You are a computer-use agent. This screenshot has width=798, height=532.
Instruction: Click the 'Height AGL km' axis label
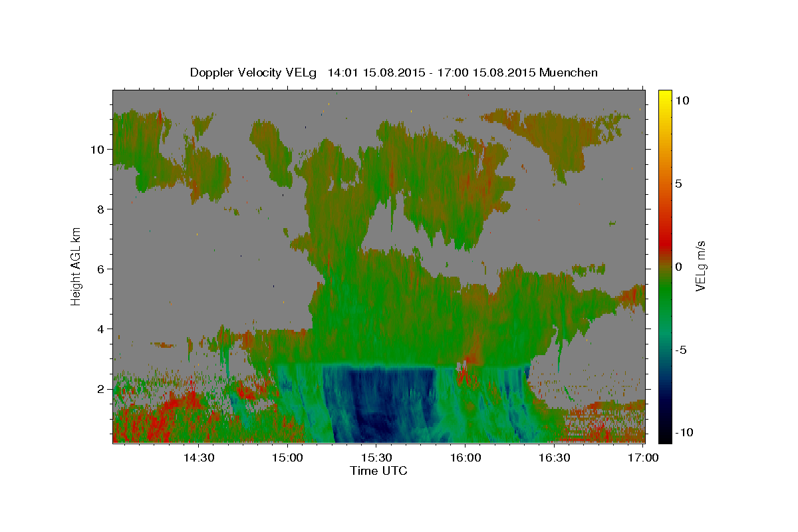click(76, 266)
